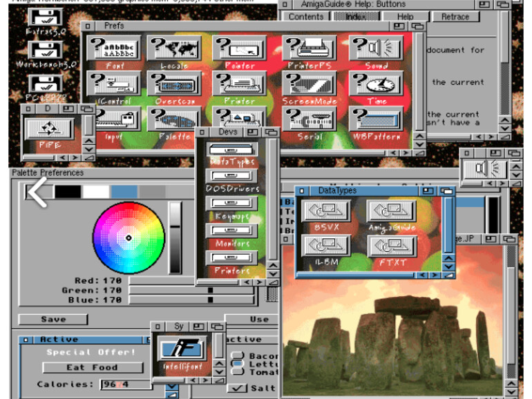Viewport: 532px width, 399px height.
Task: Click the Stonehenge picture
Action: tap(394, 335)
